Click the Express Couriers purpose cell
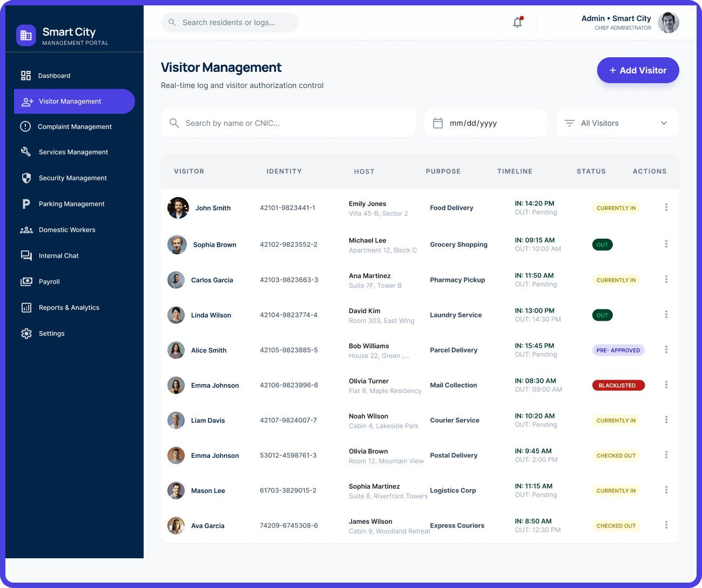The width and height of the screenshot is (702, 588). (457, 525)
